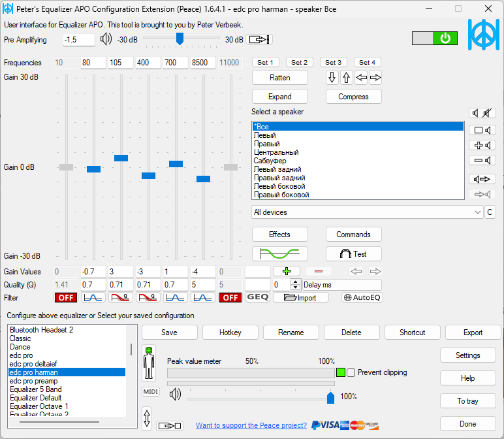504x439 pixels.
Task: Add a band with the green plus
Action: (x=287, y=271)
